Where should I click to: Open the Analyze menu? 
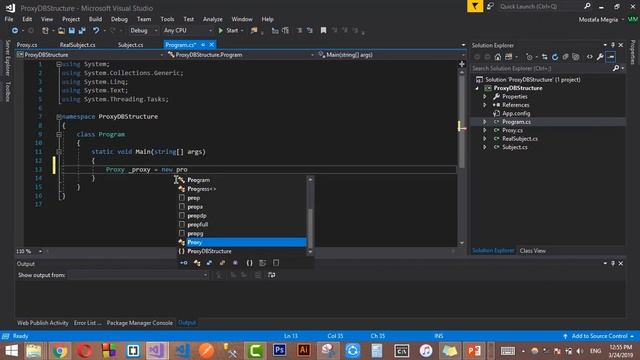pyautogui.click(x=213, y=19)
